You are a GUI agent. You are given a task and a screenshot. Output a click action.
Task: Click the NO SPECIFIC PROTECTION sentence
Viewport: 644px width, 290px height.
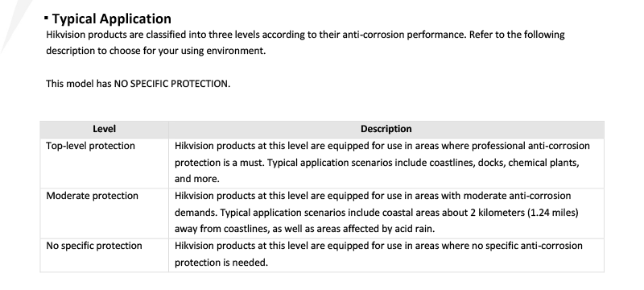pos(138,84)
